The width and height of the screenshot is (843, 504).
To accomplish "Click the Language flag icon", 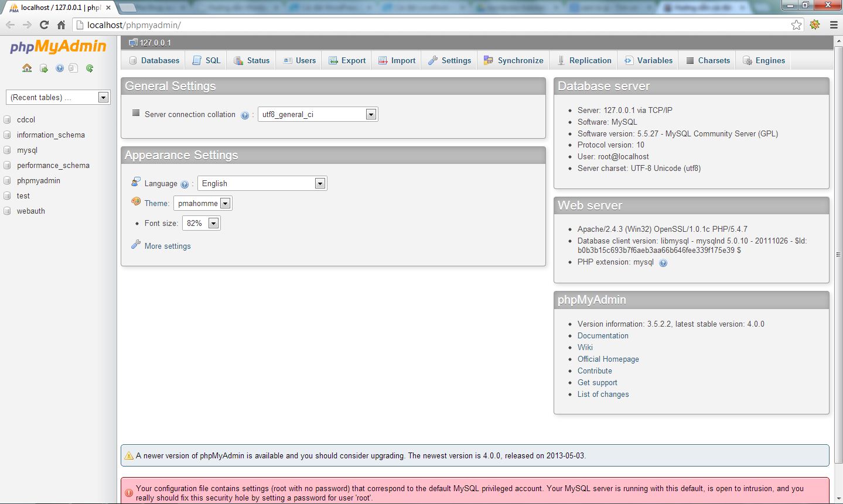I will pyautogui.click(x=136, y=182).
